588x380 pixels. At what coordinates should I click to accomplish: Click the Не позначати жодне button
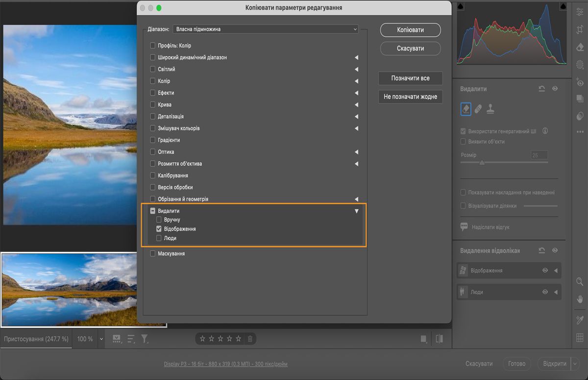pos(411,97)
